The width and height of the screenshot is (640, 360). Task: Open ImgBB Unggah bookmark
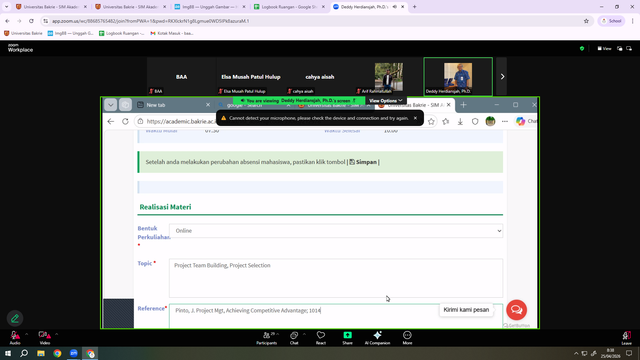click(x=70, y=33)
